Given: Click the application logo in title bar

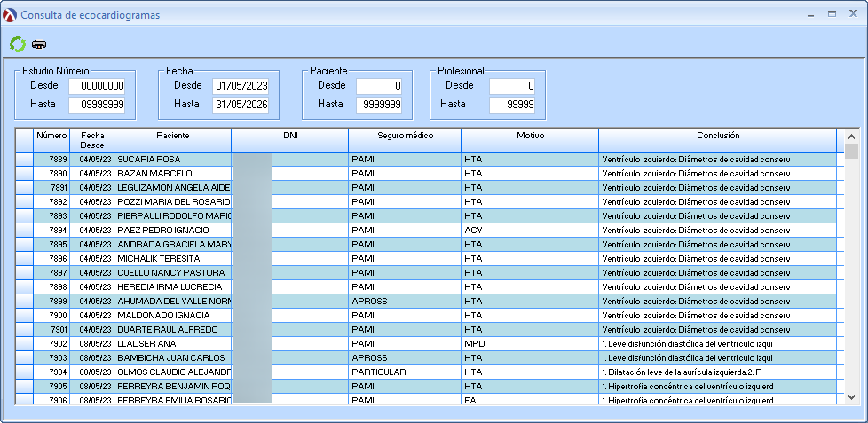Looking at the screenshot, I should point(10,15).
